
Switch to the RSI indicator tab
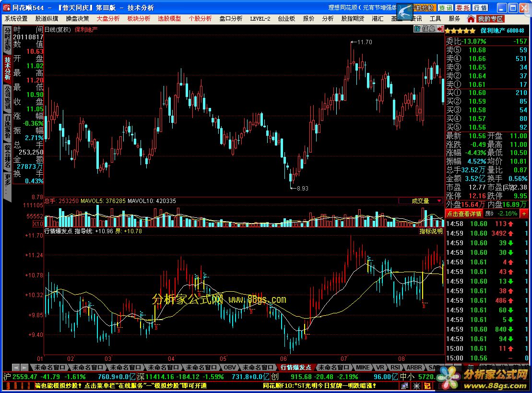tap(395, 368)
